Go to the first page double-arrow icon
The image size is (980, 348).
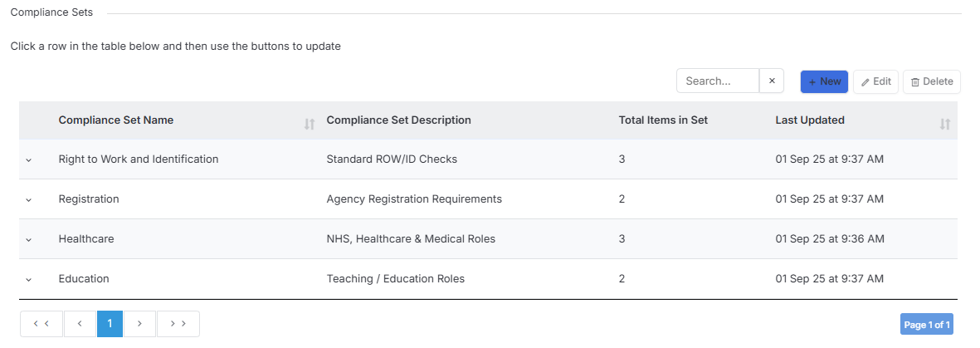point(41,324)
